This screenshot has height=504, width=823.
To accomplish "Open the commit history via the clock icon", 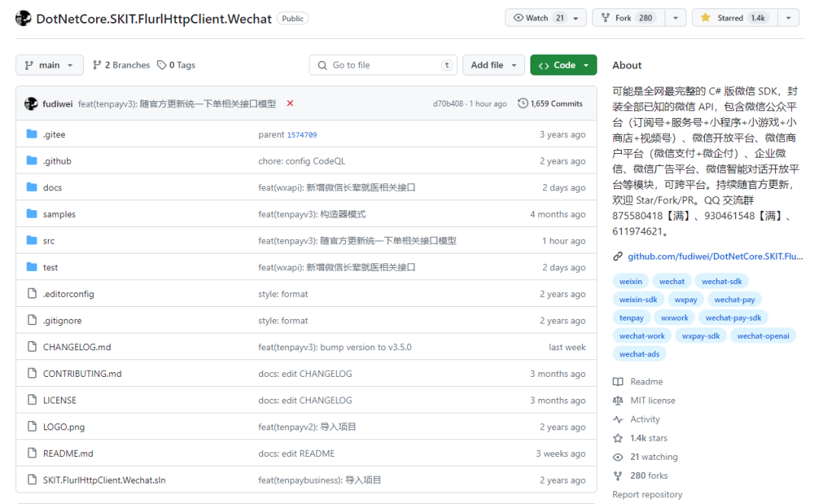I will coord(522,103).
